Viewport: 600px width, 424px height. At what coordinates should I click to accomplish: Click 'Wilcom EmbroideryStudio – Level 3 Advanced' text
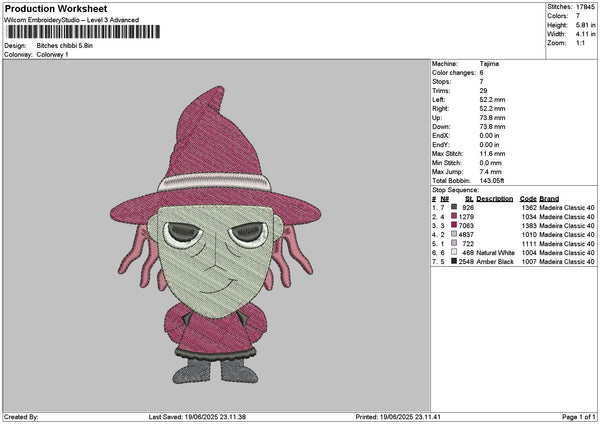click(x=72, y=20)
